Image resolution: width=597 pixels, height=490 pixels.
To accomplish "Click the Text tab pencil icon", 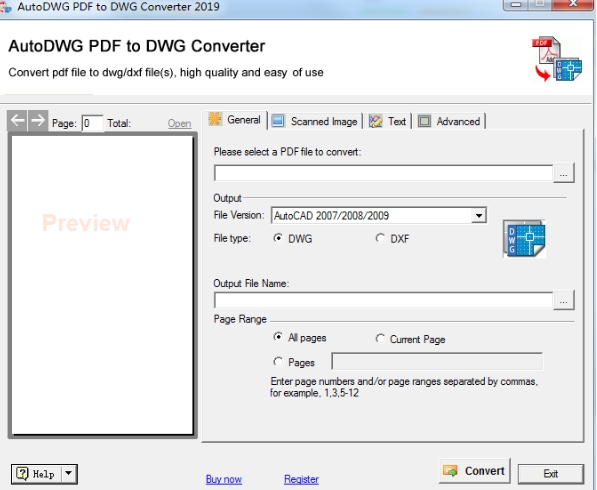I will (376, 121).
